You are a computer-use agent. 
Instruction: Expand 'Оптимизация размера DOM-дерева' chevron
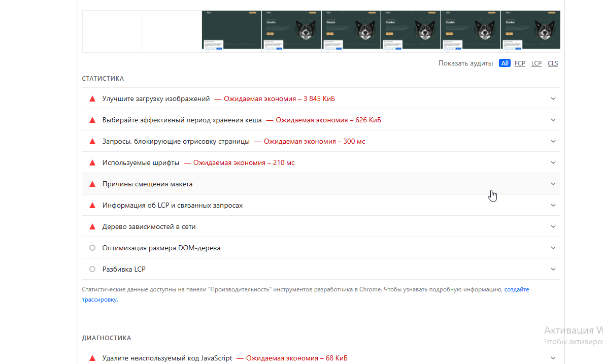coord(553,248)
